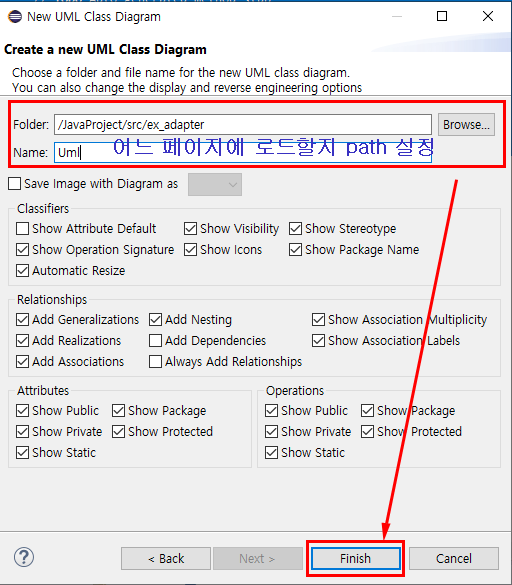Viewport: 512px width, 585px height.
Task: Uncheck Add Realizations
Action: coord(22,340)
